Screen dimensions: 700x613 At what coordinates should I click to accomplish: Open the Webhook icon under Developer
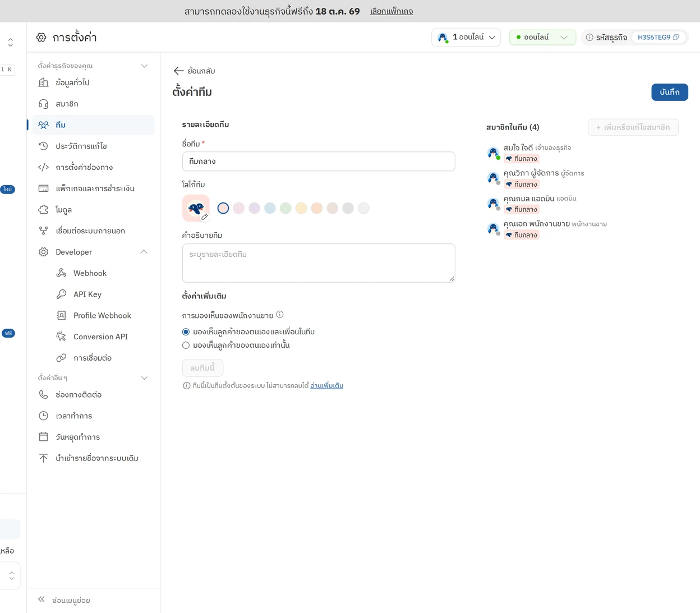coord(61,273)
